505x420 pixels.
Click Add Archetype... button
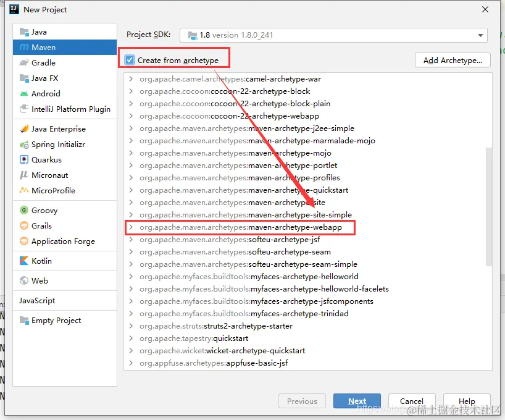[x=453, y=61]
